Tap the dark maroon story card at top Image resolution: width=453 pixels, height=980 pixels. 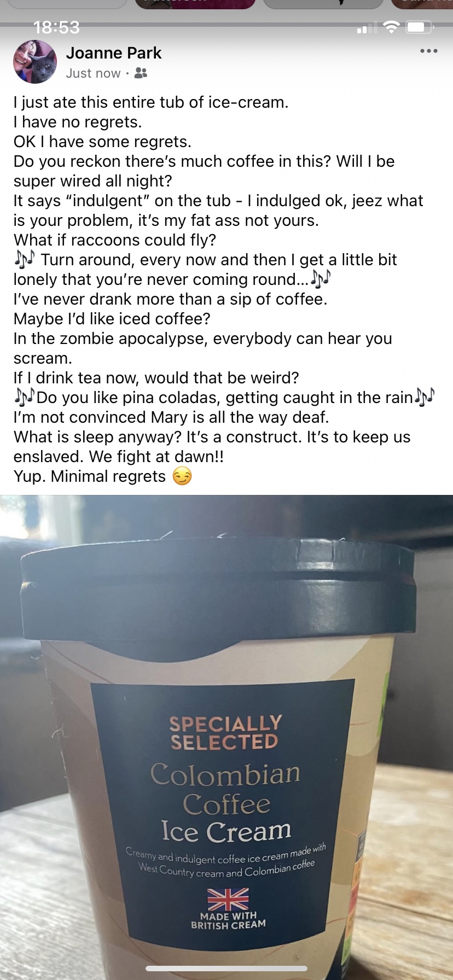(195, 4)
